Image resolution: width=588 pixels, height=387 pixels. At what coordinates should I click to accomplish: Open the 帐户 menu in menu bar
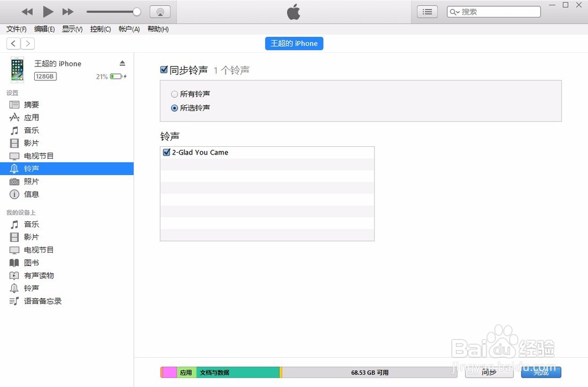128,29
